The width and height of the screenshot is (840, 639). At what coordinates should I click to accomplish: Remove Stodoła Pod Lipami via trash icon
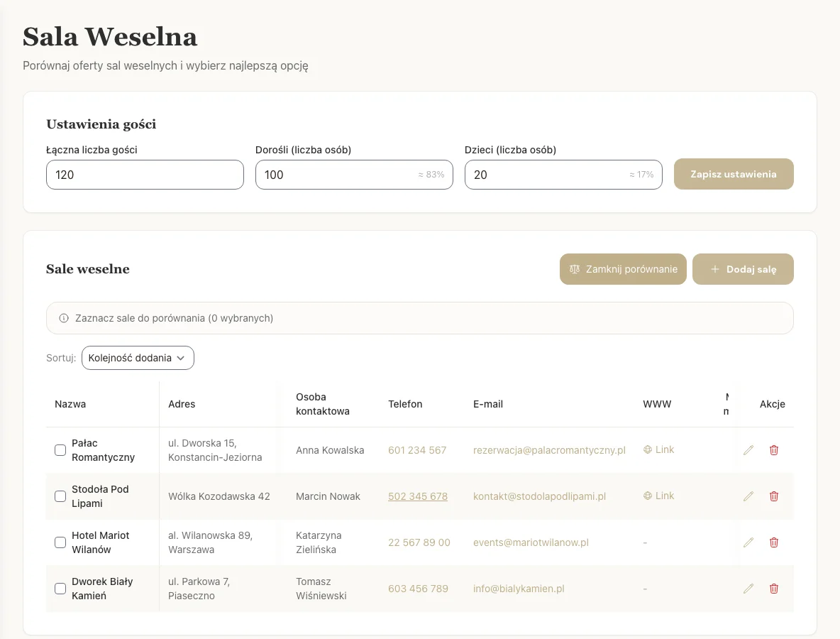click(774, 496)
